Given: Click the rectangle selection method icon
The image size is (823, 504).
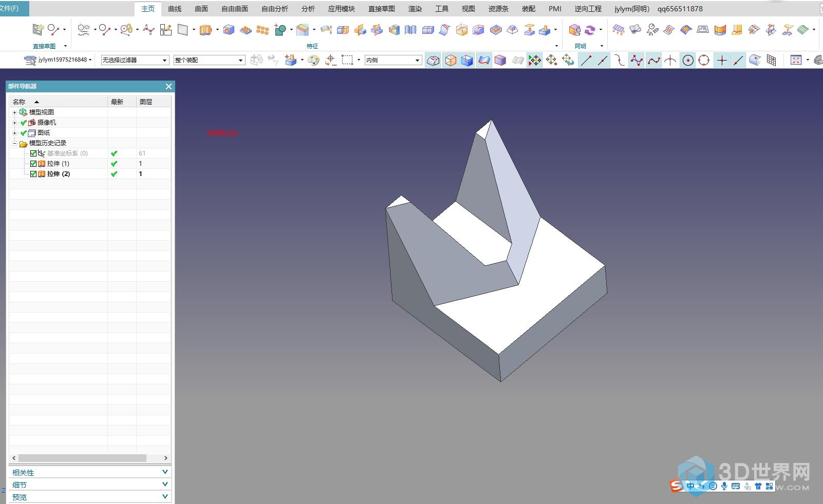Looking at the screenshot, I should [x=348, y=60].
